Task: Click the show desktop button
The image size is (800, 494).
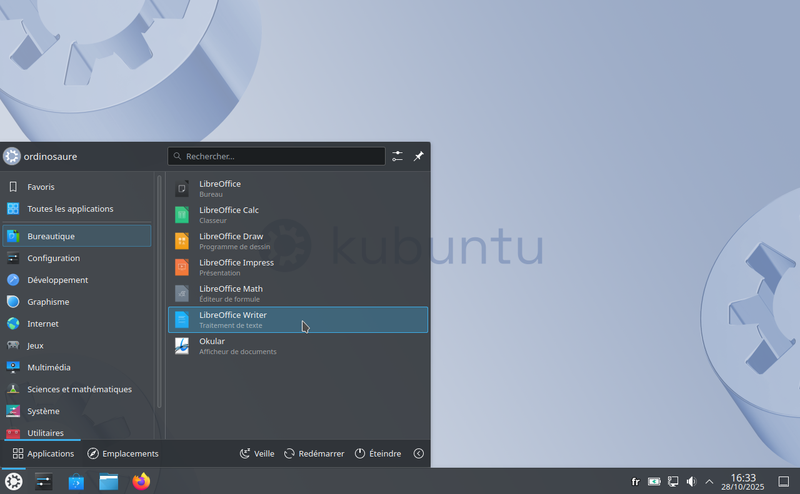Action: (x=784, y=481)
